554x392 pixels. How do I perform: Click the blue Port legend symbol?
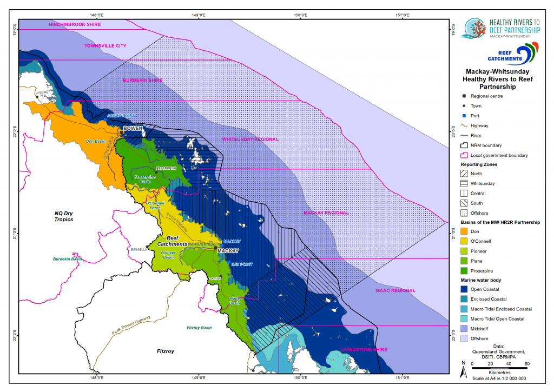[464, 115]
